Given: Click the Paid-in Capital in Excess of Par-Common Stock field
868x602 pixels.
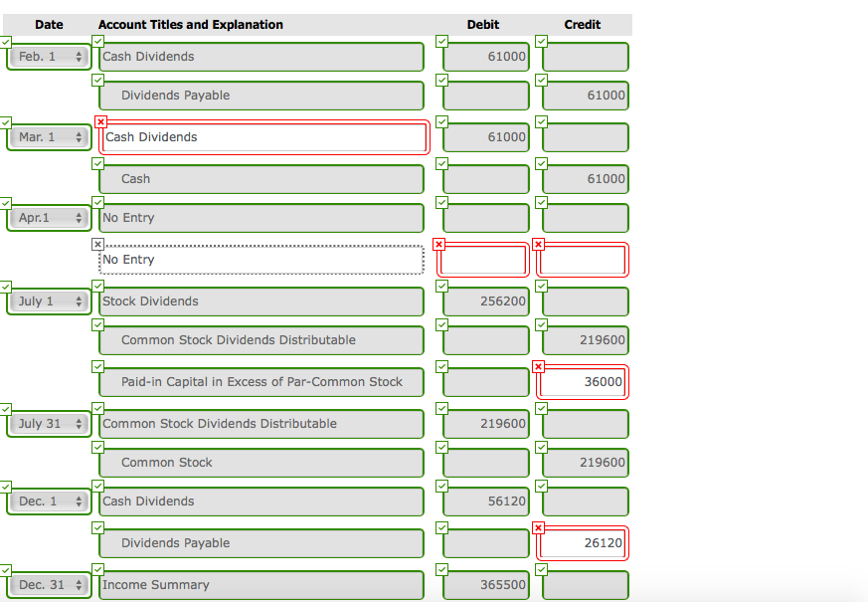Looking at the screenshot, I should pos(261,381).
